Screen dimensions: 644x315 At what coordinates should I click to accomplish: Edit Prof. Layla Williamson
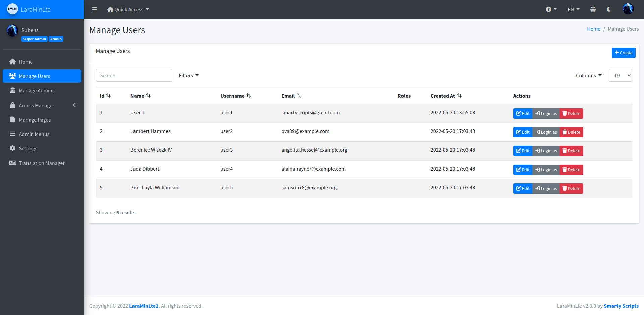click(x=523, y=188)
